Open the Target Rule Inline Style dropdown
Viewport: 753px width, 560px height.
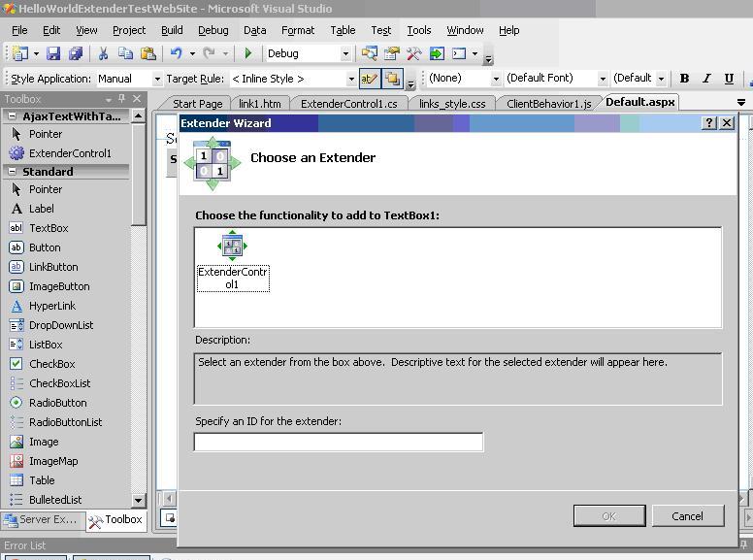tap(351, 79)
